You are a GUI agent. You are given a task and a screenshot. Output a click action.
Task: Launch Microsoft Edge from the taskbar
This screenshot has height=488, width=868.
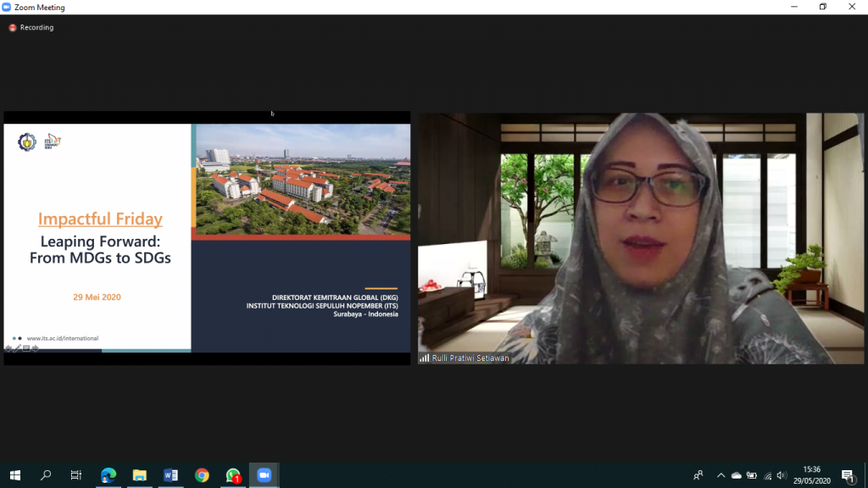(x=108, y=475)
